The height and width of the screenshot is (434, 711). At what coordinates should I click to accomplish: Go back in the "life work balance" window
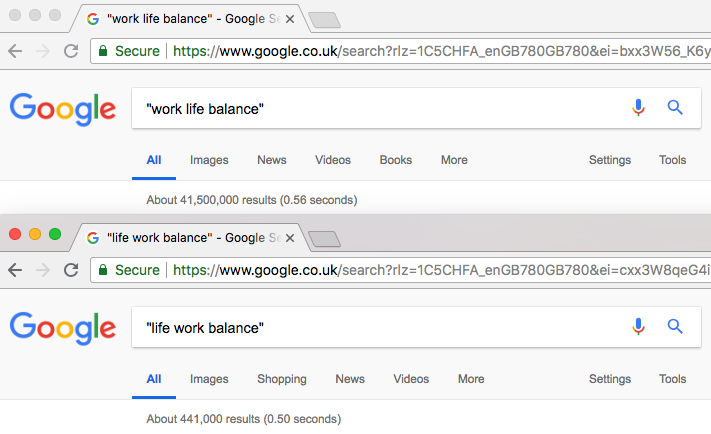tap(15, 270)
